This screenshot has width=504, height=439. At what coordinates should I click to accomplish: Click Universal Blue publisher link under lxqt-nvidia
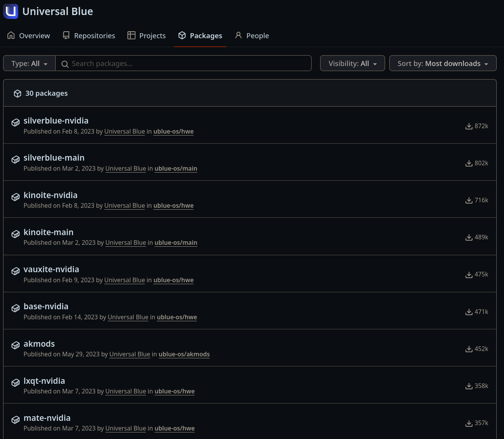(x=126, y=391)
